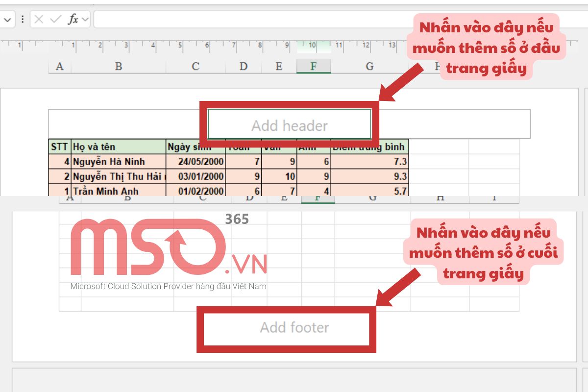Expand the dropdown arrow beside the fx icon

tap(86, 20)
